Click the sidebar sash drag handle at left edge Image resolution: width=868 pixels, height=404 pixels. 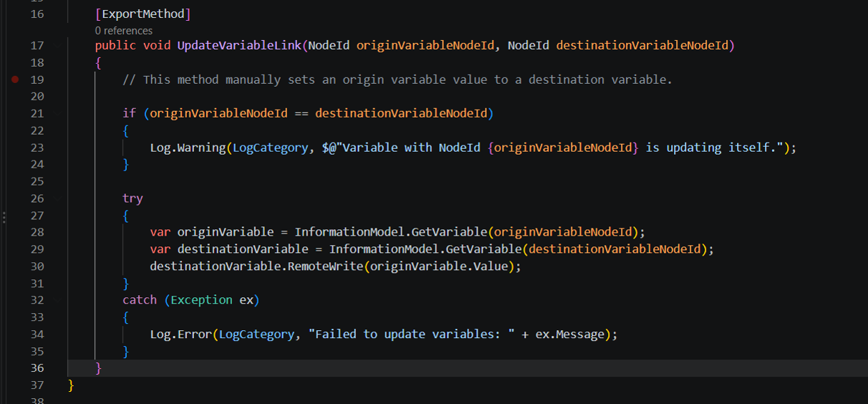click(3, 216)
